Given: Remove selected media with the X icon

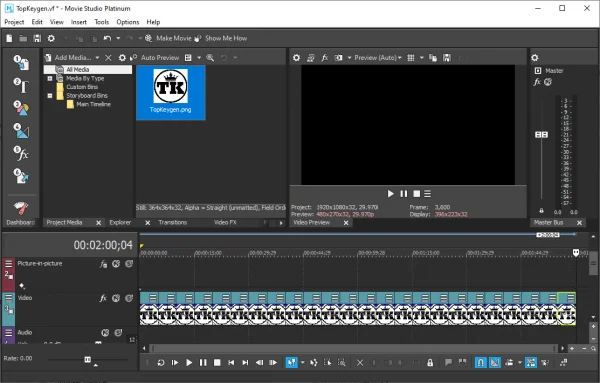Looking at the screenshot, I should click(x=108, y=58).
